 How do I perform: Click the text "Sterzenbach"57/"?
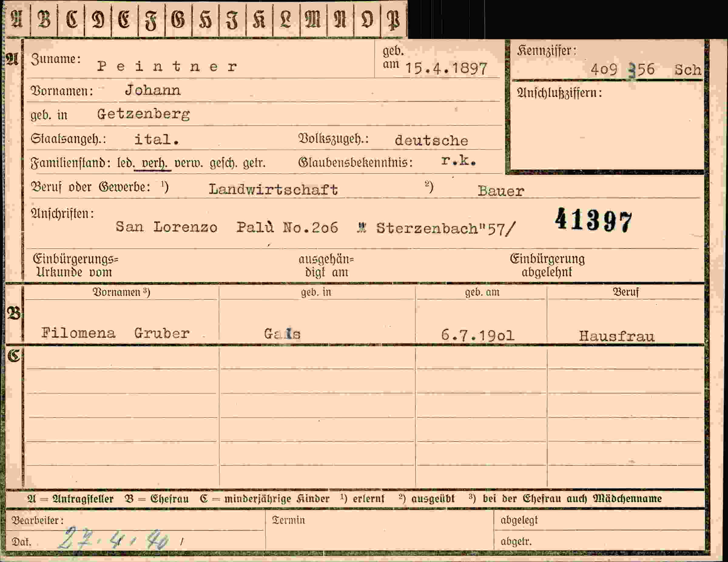[446, 229]
